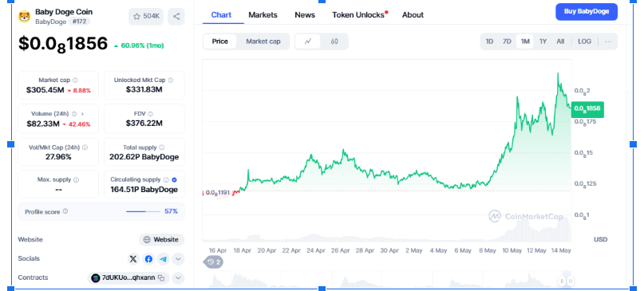The width and height of the screenshot is (644, 291).
Task: Open the X (Twitter) social link
Action: (133, 259)
